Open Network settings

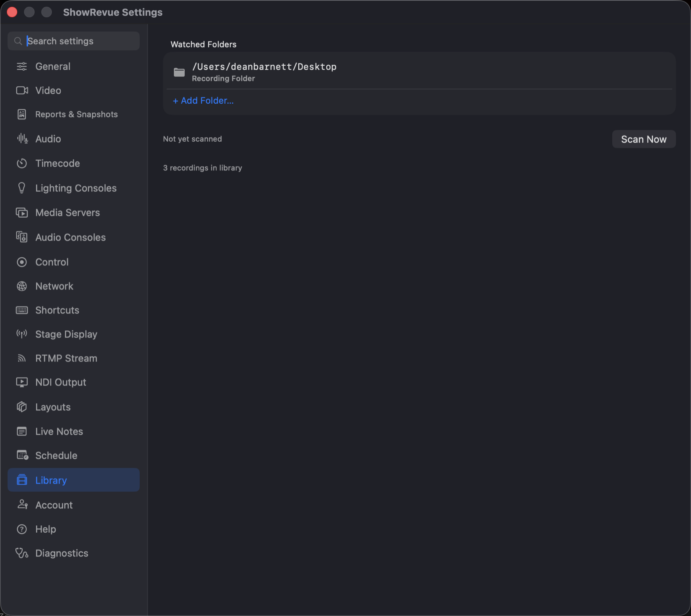point(73,286)
